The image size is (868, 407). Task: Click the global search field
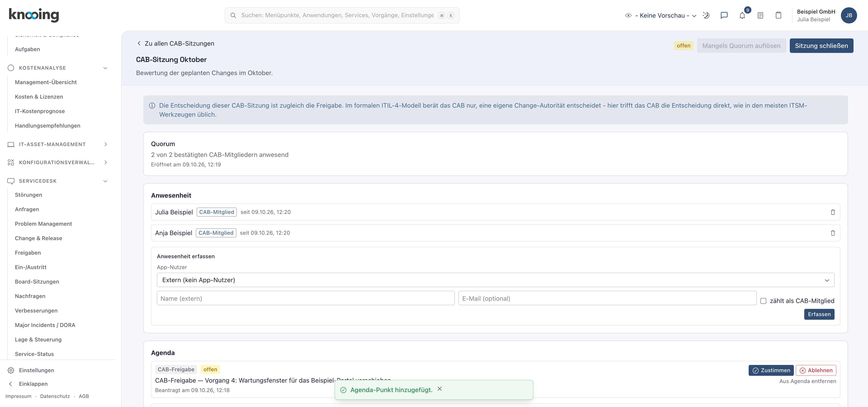[342, 16]
